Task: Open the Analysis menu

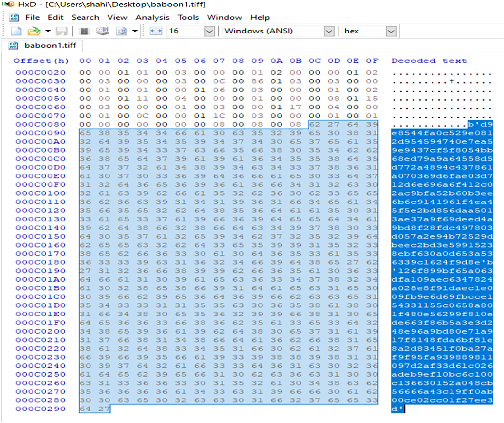Action: point(152,17)
